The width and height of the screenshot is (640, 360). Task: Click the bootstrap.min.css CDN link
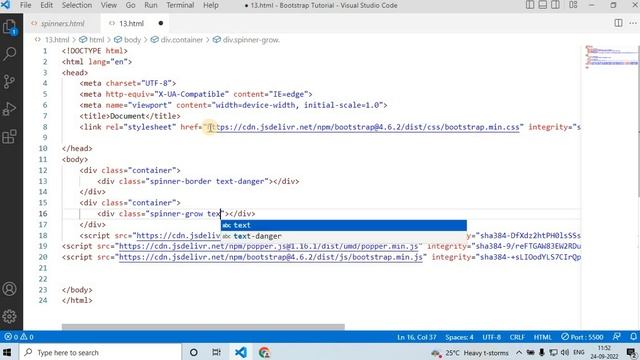click(364, 127)
